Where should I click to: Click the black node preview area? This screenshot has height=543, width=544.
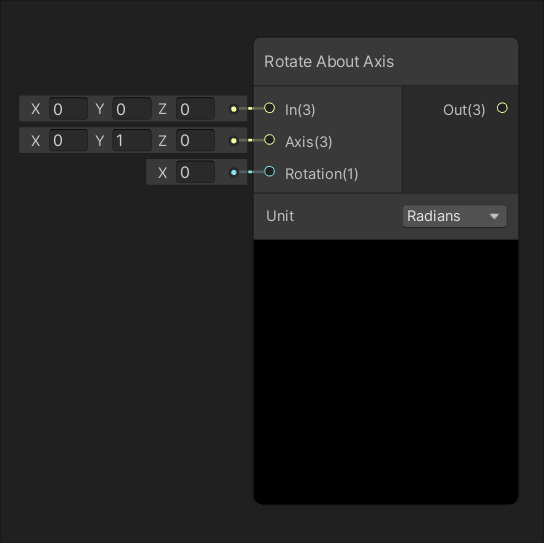[386, 371]
